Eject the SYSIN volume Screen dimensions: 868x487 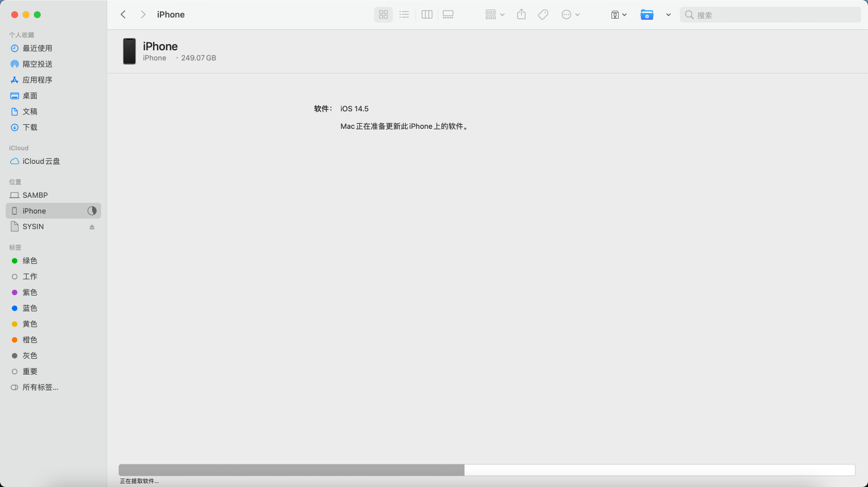[x=92, y=227]
